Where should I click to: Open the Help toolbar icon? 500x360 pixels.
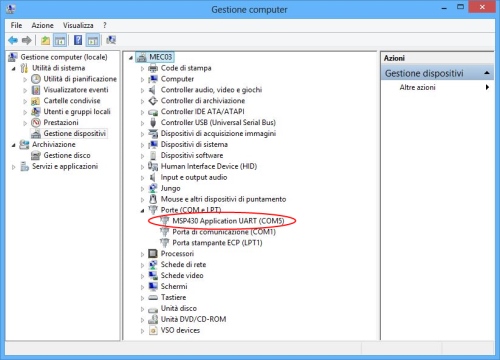[78, 41]
